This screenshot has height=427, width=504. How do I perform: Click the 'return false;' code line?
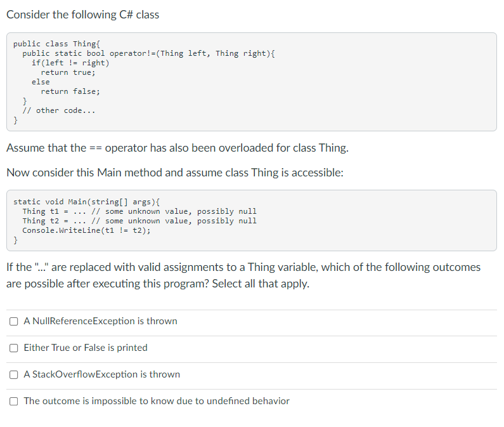(70, 92)
